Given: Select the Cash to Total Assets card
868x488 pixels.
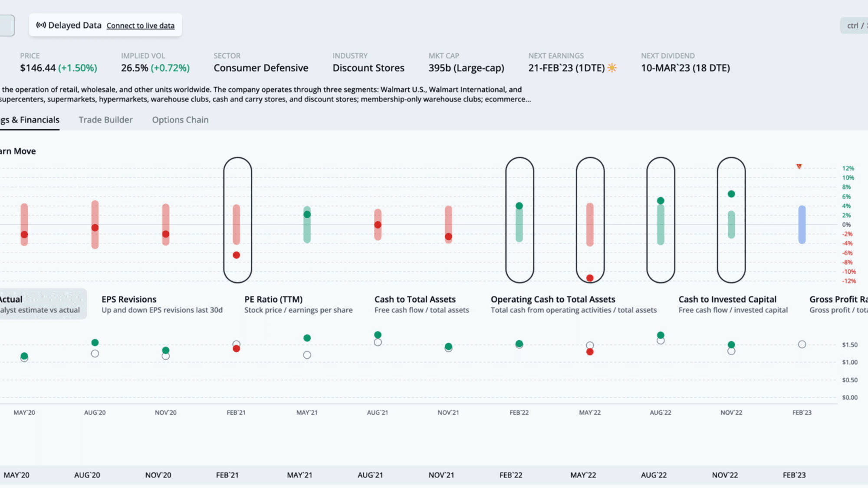Looking at the screenshot, I should [x=421, y=304].
